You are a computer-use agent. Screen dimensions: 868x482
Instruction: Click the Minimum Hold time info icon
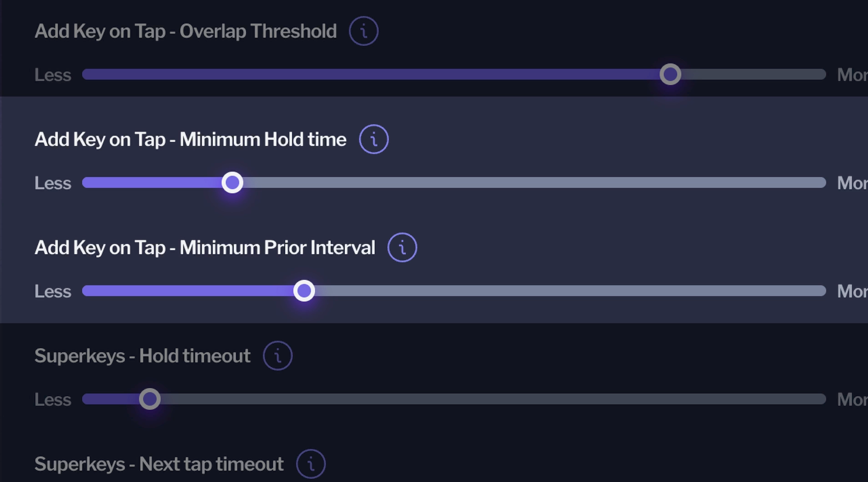click(x=373, y=139)
